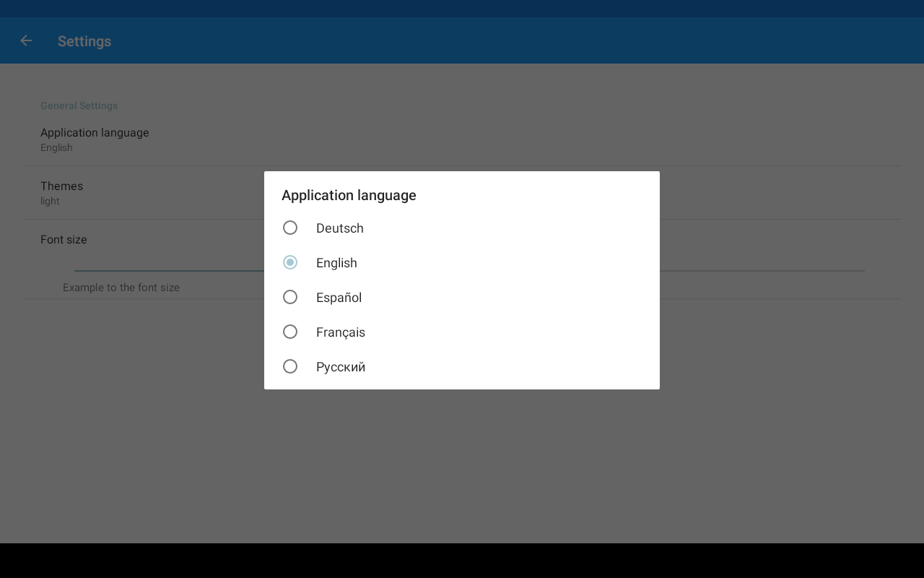This screenshot has height=578, width=924.
Task: Select the Русский radio button
Action: click(290, 366)
